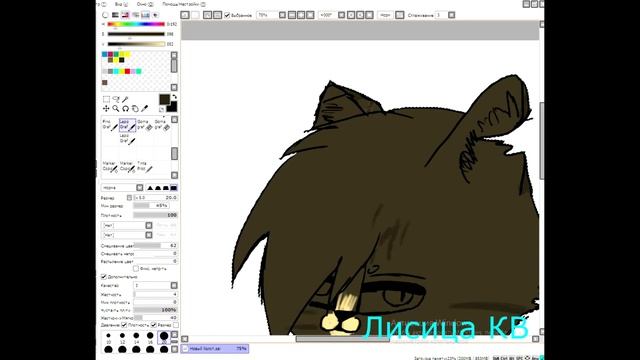Screen dimensions: 640x360
Task: Adjust the Смешивание цвета slider
Action: pyautogui.click(x=156, y=246)
